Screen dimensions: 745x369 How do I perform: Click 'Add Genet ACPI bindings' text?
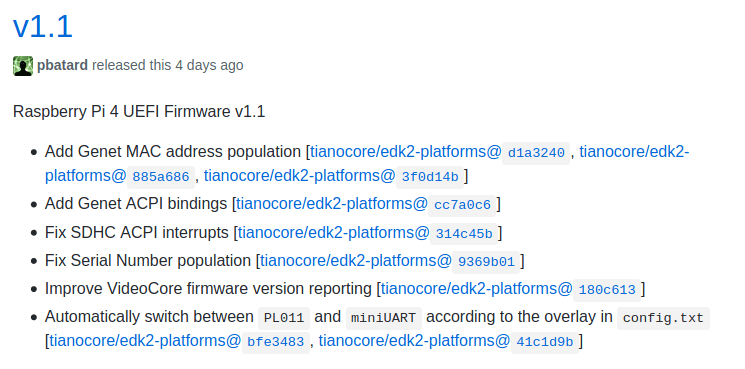(136, 204)
